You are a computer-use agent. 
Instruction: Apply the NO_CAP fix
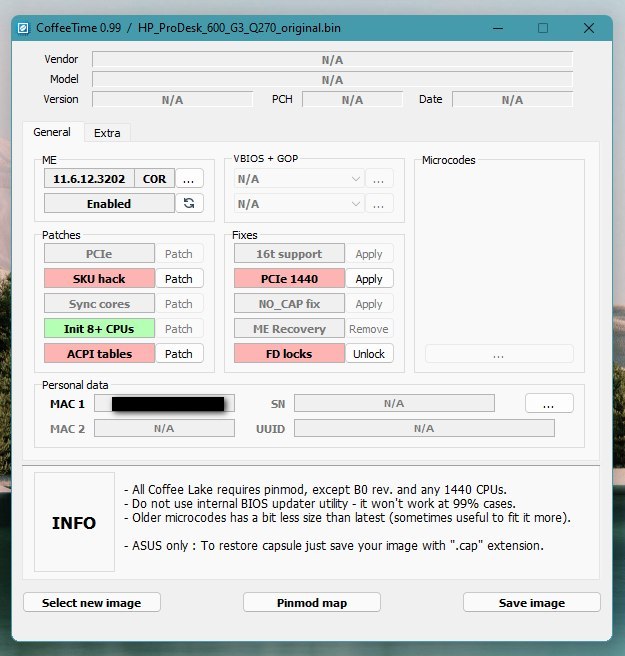369,304
